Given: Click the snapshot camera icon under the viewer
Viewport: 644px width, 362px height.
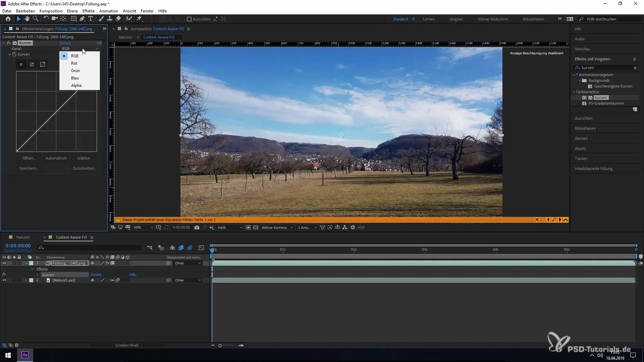Looking at the screenshot, I should tap(197, 228).
